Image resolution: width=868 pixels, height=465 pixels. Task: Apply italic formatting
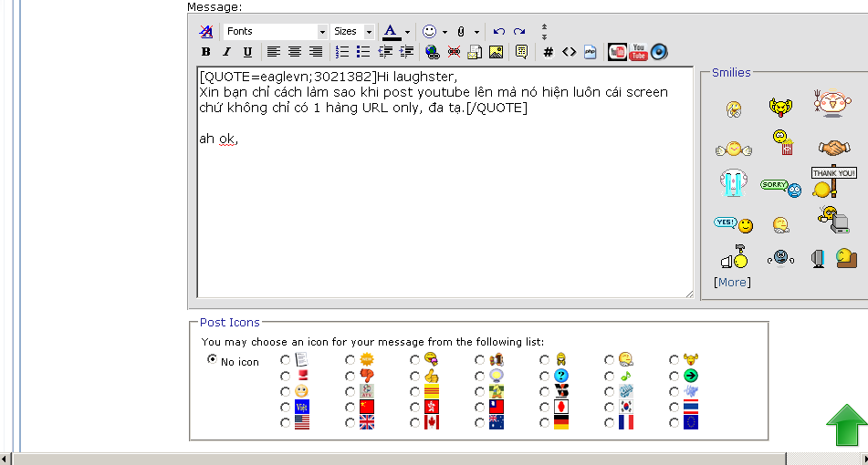coord(226,52)
